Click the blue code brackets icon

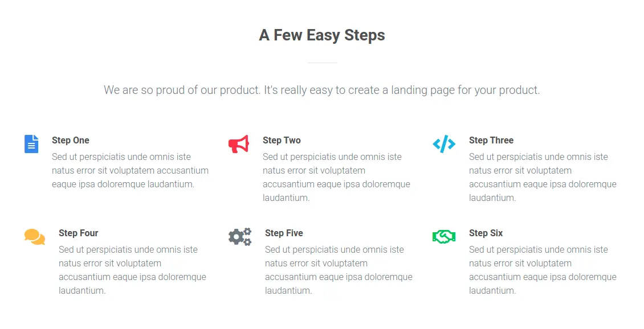click(x=444, y=144)
